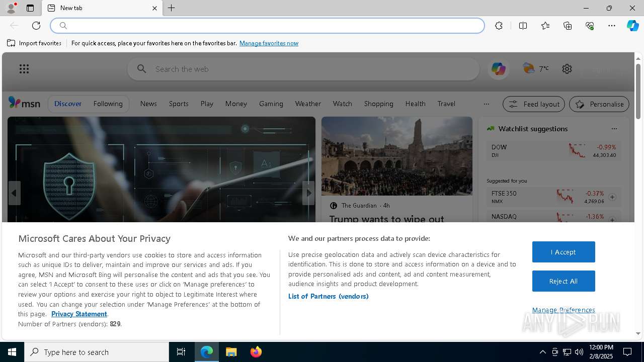The height and width of the screenshot is (362, 644).
Task: Open Settings and more ellipsis menu
Action: pos(612,26)
